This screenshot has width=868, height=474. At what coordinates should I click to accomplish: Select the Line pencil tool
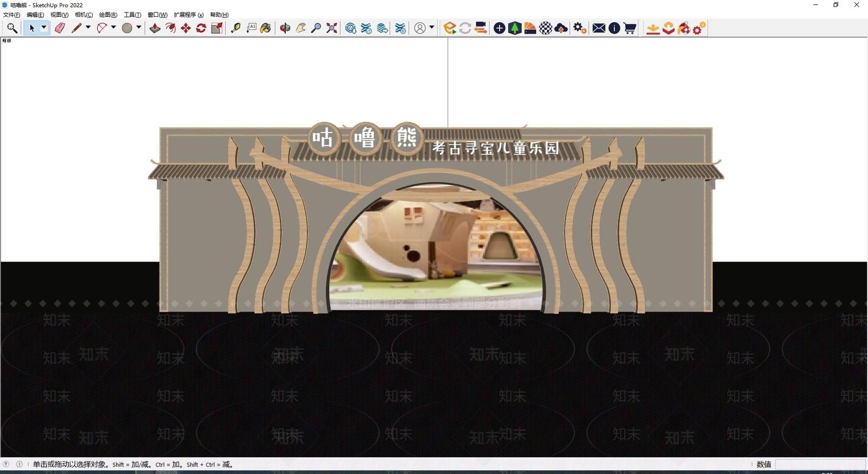tap(76, 28)
